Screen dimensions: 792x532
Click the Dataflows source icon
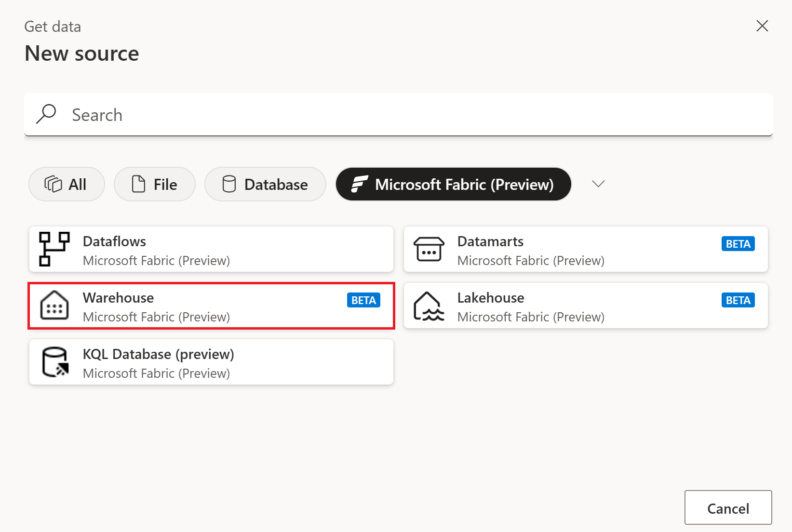54,249
